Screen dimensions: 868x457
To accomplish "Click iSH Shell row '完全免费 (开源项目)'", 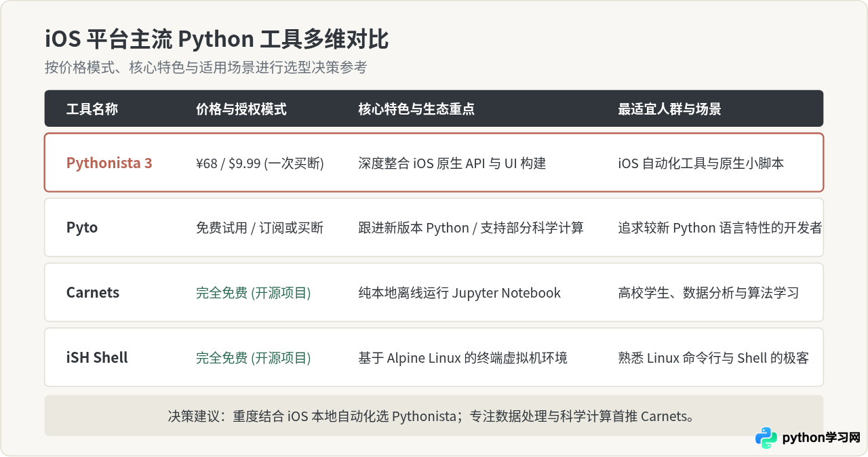I will pyautogui.click(x=254, y=358).
